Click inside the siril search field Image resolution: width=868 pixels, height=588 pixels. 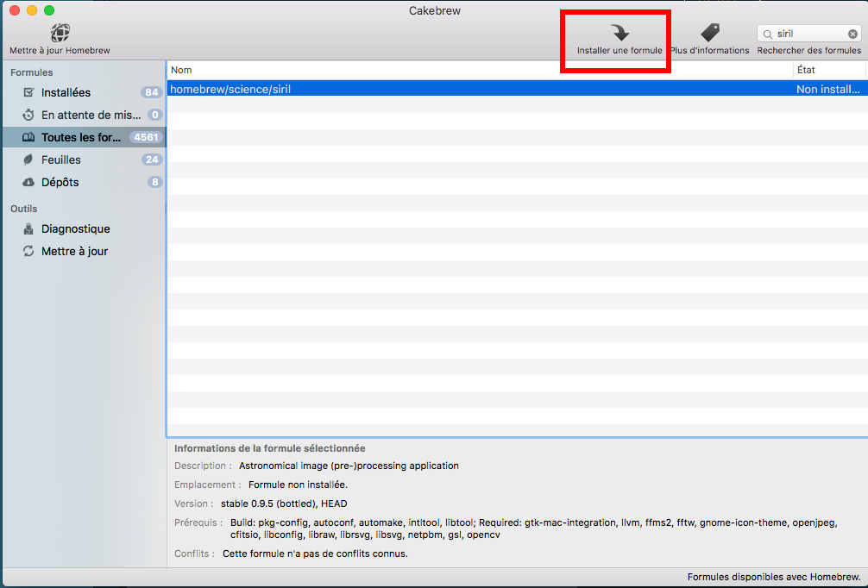pyautogui.click(x=808, y=34)
